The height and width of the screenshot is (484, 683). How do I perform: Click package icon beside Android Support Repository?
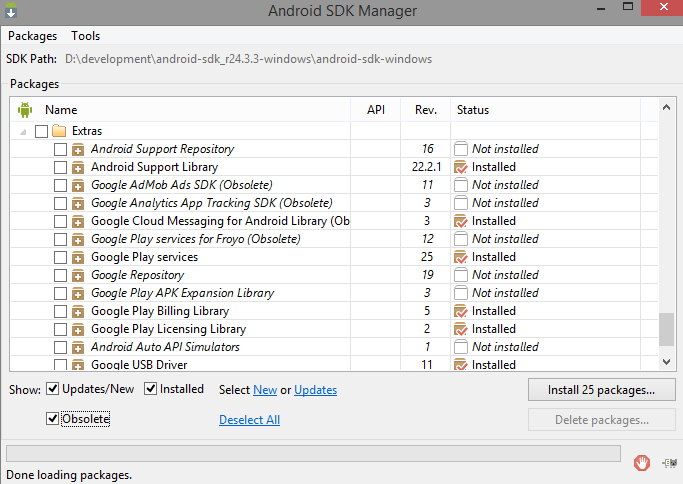click(x=78, y=149)
